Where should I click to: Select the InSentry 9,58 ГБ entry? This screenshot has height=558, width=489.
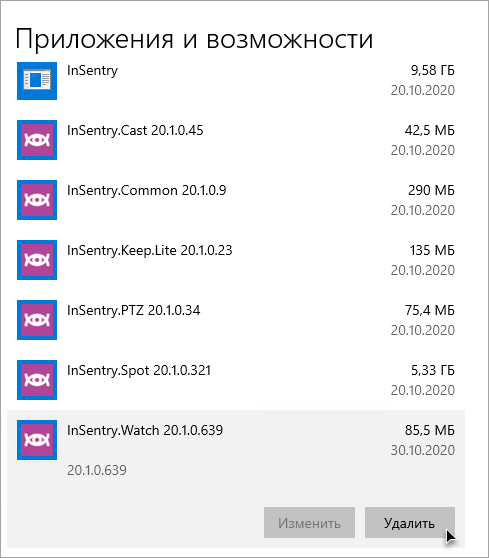click(236, 81)
